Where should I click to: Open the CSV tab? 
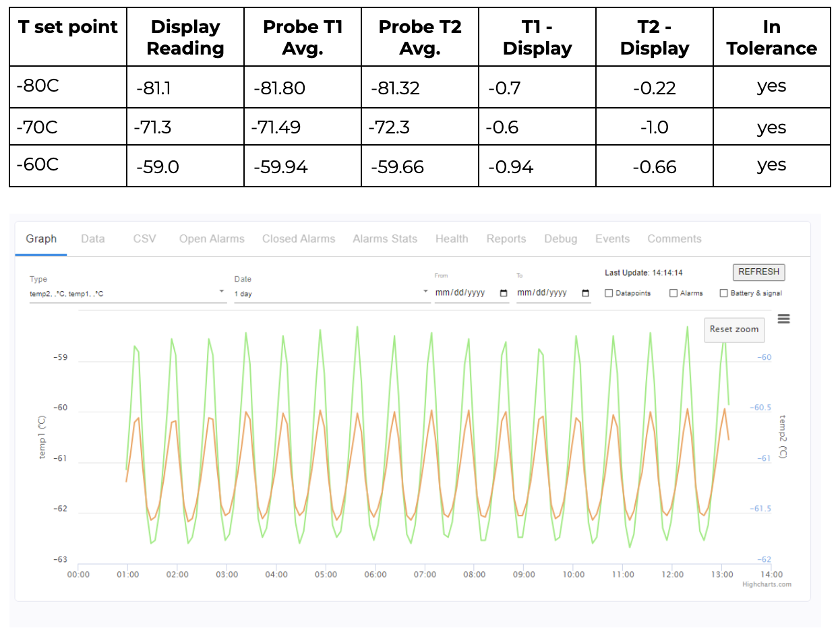pos(144,239)
